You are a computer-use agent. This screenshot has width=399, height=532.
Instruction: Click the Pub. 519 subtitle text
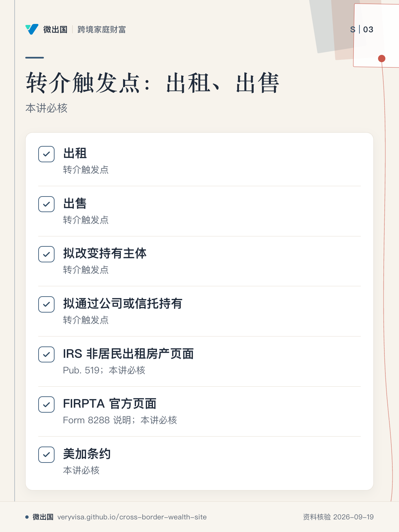click(81, 370)
